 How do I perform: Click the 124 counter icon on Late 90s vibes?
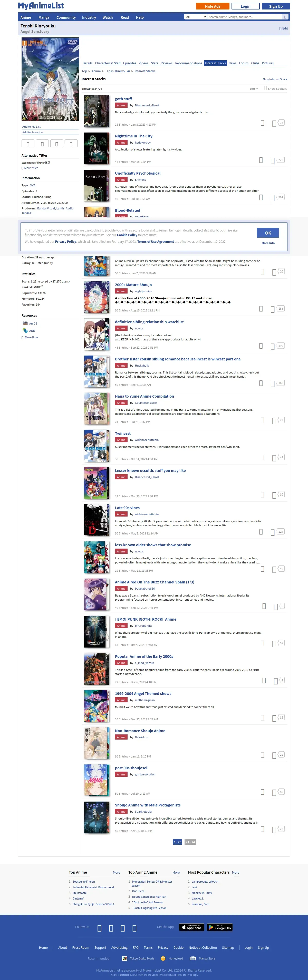[x=281, y=531]
